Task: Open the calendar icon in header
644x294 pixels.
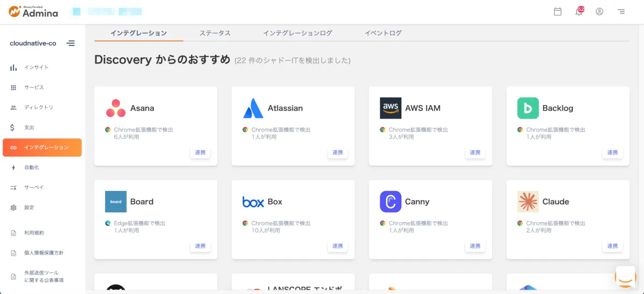Action: tap(558, 11)
